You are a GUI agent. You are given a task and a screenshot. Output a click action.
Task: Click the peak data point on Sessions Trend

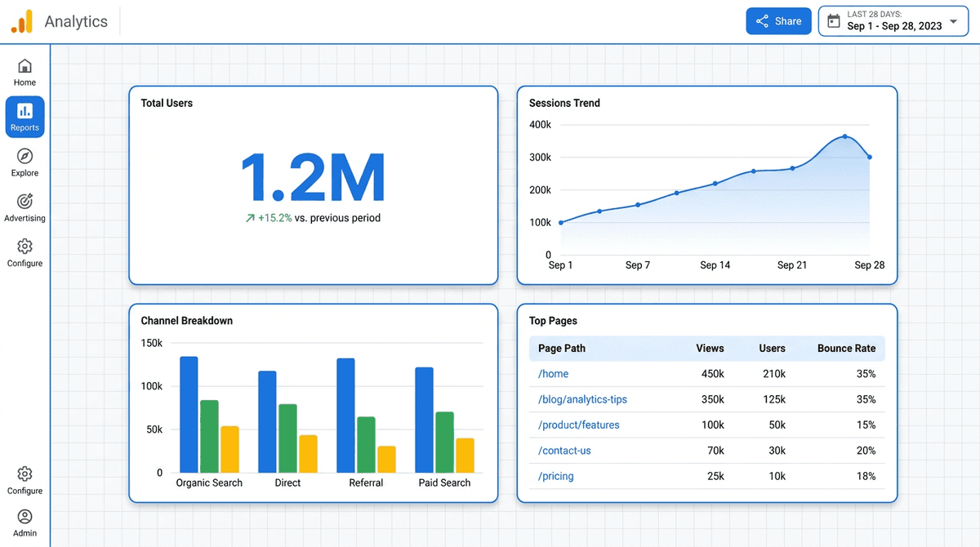844,136
